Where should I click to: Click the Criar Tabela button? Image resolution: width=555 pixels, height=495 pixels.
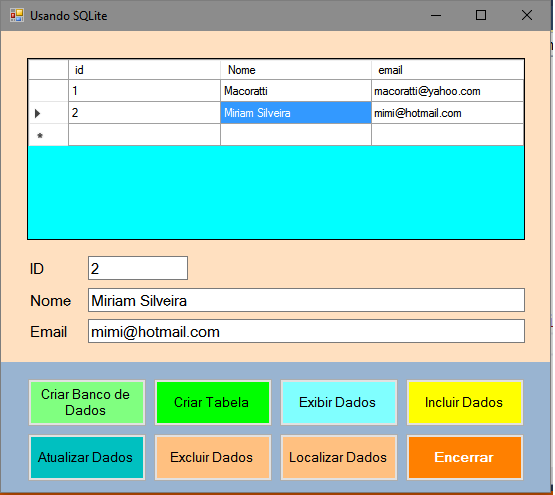tap(213, 403)
